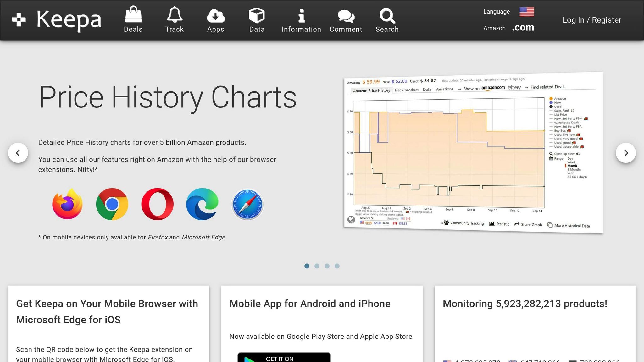Click the Safari compass icon
This screenshot has width=644, height=362.
(x=247, y=204)
